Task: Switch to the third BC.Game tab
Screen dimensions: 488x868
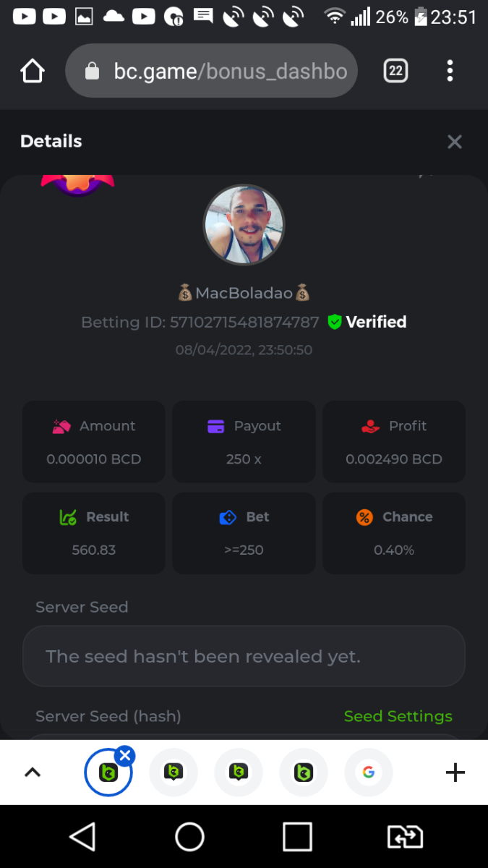Action: [239, 773]
